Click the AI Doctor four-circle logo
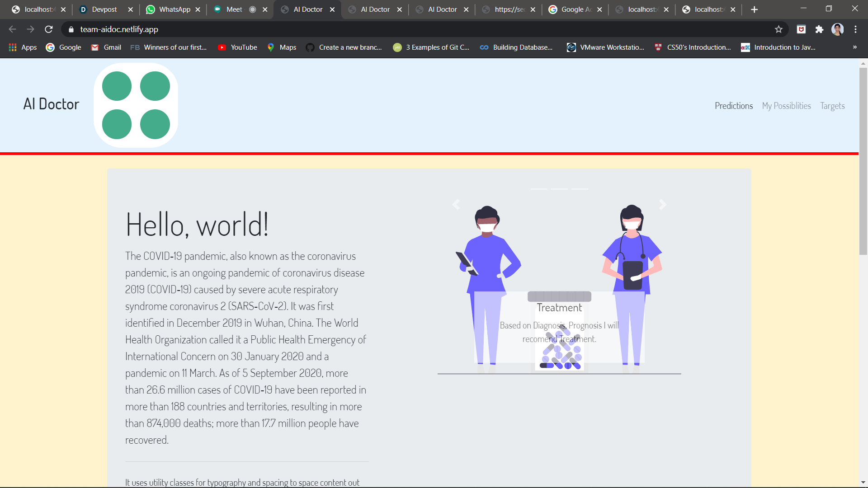The height and width of the screenshot is (488, 868). point(136,105)
